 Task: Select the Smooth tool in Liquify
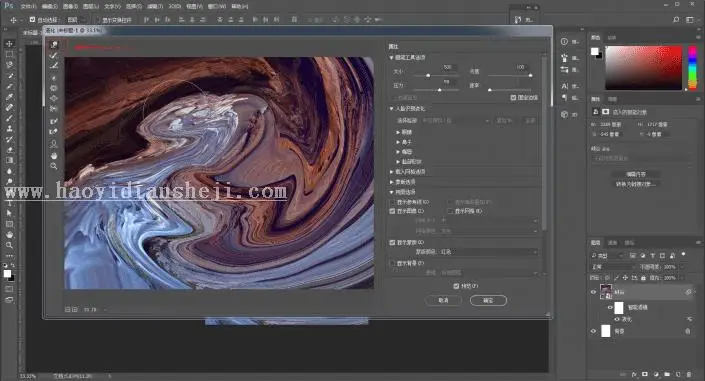54,66
